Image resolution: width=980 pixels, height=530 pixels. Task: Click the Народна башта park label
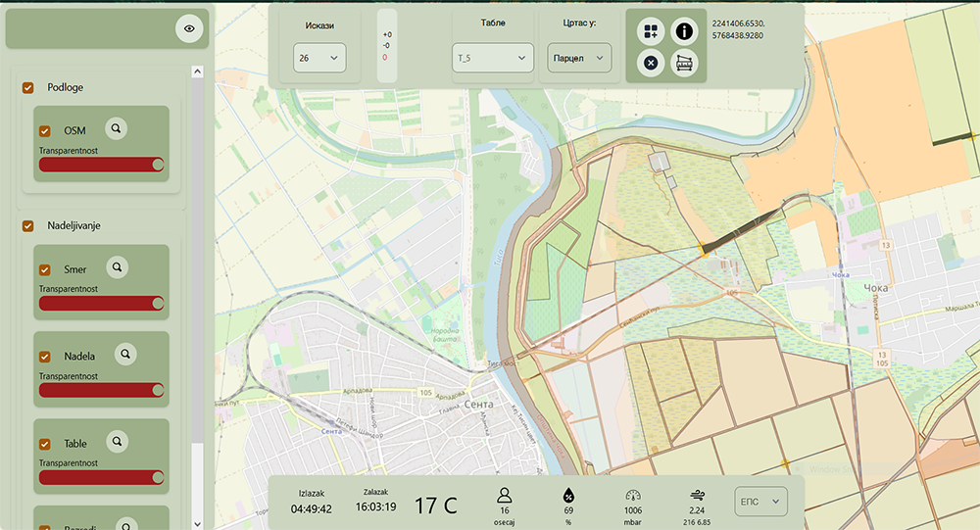445,334
